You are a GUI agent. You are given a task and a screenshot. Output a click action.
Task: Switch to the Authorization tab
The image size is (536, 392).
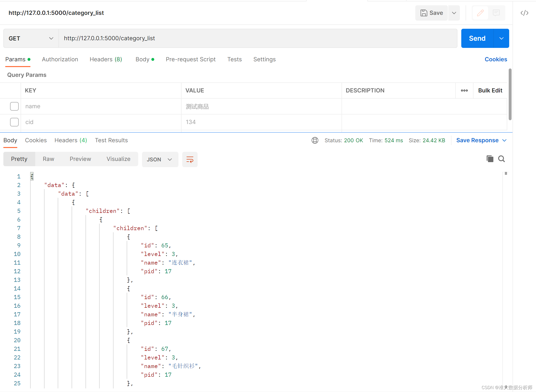click(x=60, y=59)
